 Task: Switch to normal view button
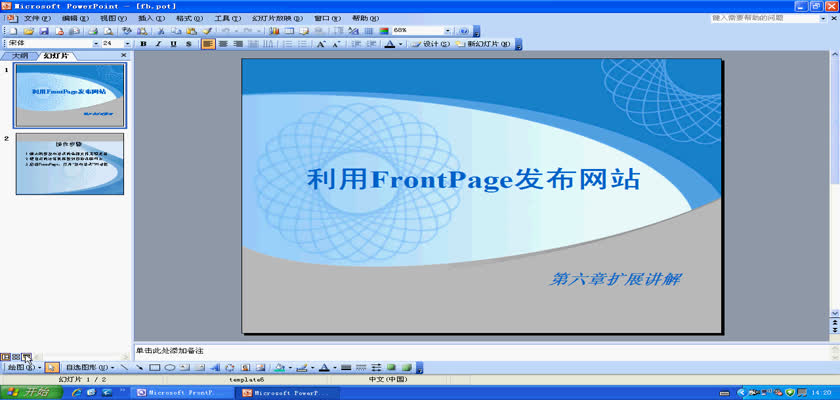point(6,357)
